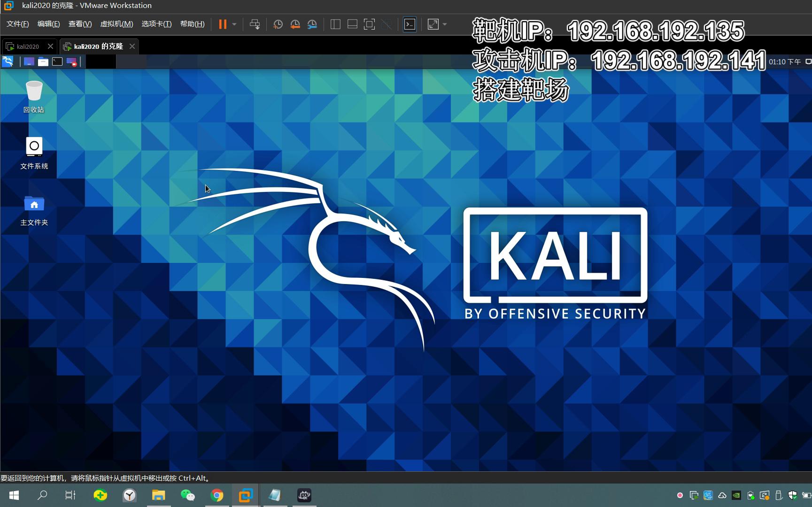
Task: Select the 回收站 trash desktop icon
Action: (x=34, y=97)
